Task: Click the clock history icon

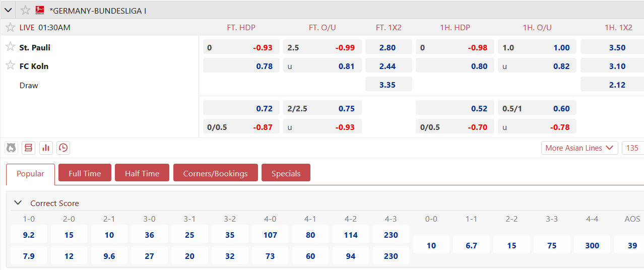Action: coord(63,148)
